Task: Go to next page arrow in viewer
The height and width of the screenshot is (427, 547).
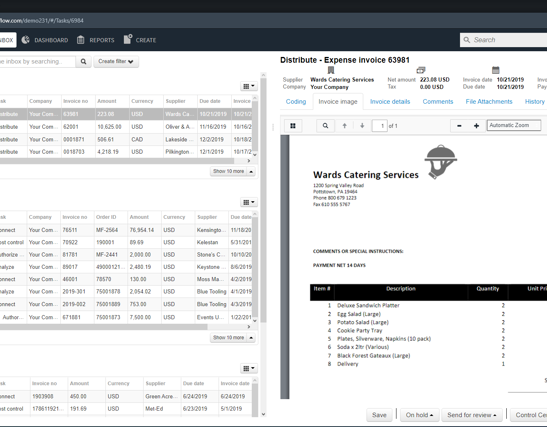Action: tap(362, 126)
